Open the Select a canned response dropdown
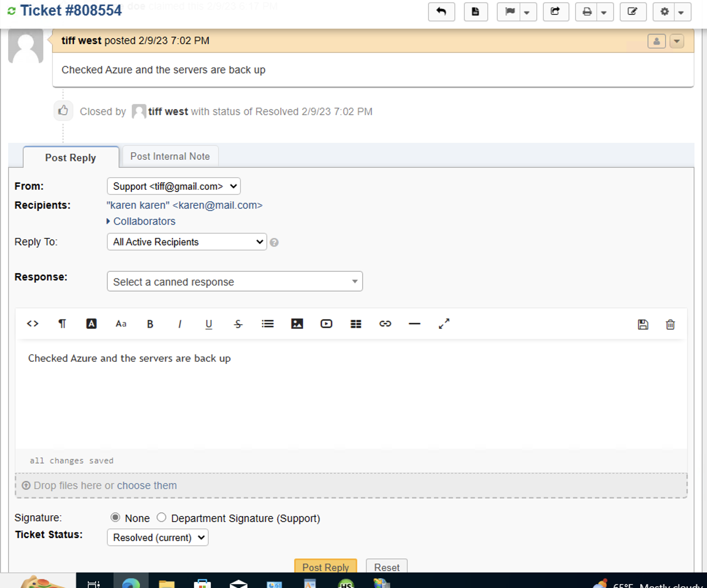This screenshot has width=707, height=588. [235, 282]
